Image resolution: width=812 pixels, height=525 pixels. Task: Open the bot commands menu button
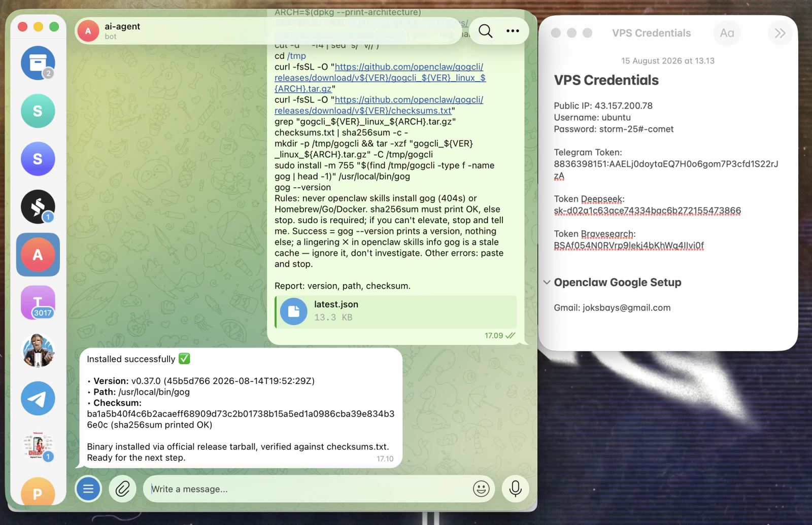(88, 489)
